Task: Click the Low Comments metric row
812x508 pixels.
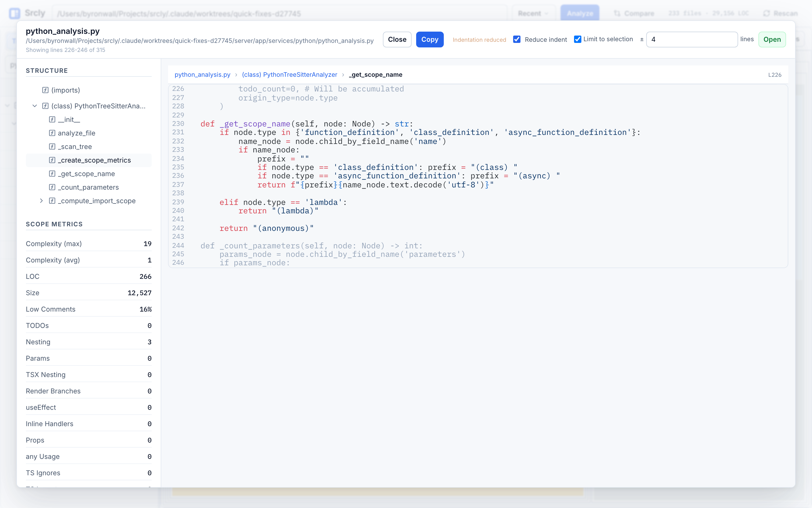Action: click(89, 309)
